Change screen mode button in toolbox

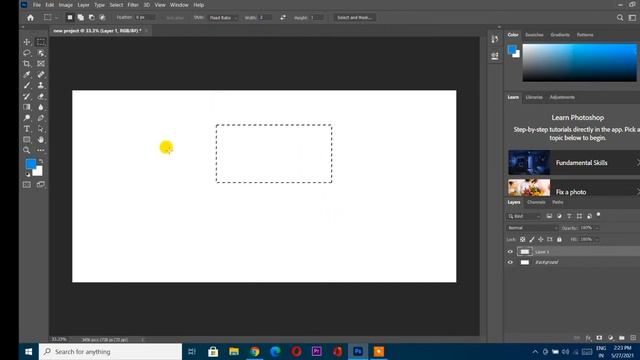(41, 185)
